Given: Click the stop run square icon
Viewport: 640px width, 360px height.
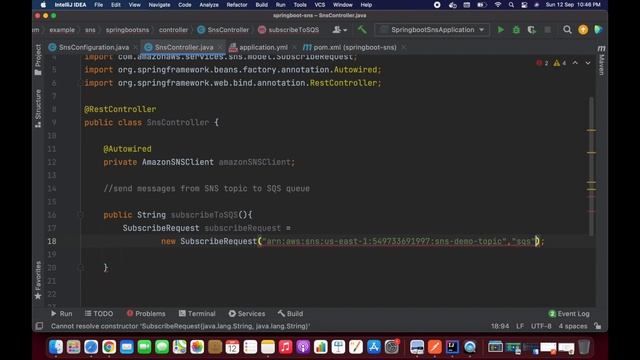Looking at the screenshot, I should (x=547, y=30).
